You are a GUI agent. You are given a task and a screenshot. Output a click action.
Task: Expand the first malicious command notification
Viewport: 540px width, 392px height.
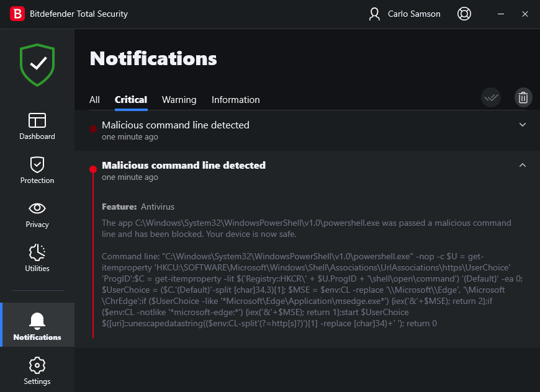click(x=523, y=125)
